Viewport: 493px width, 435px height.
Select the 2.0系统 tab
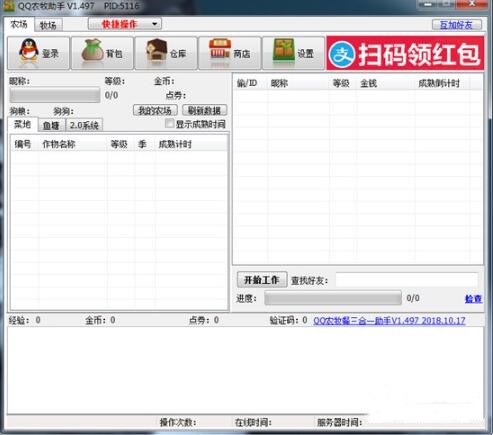84,125
